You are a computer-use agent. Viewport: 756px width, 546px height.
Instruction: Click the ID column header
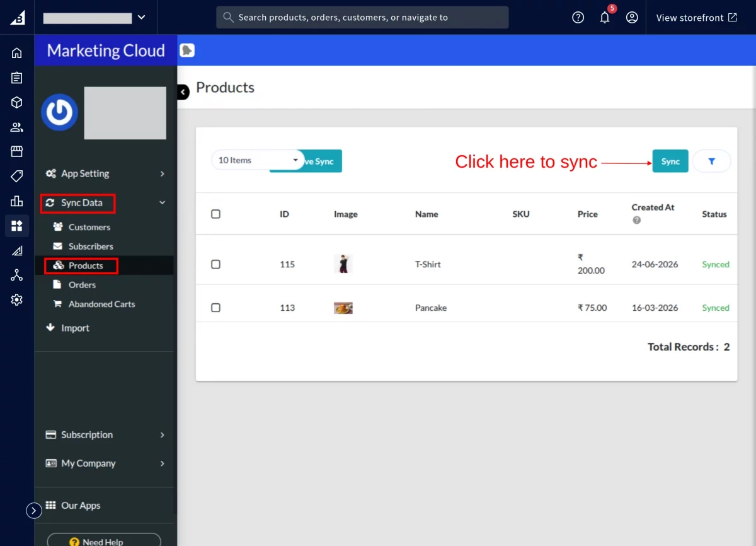tap(284, 214)
